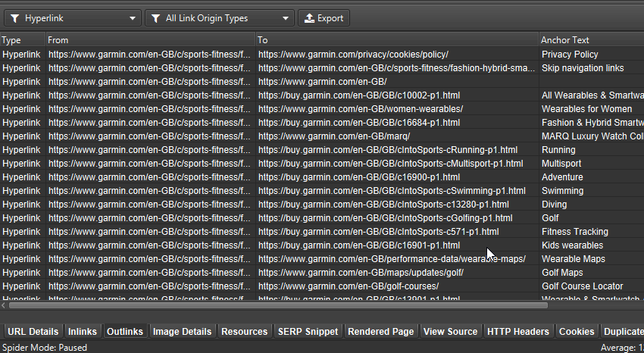Switch to the URL Details tab
Viewport: 644px width, 353px height.
point(33,332)
